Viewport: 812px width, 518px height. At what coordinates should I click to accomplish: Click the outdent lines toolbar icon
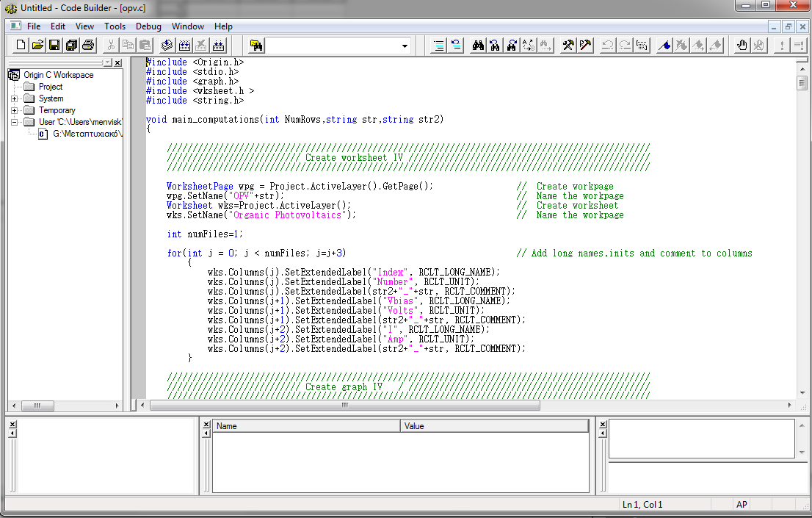(456, 45)
